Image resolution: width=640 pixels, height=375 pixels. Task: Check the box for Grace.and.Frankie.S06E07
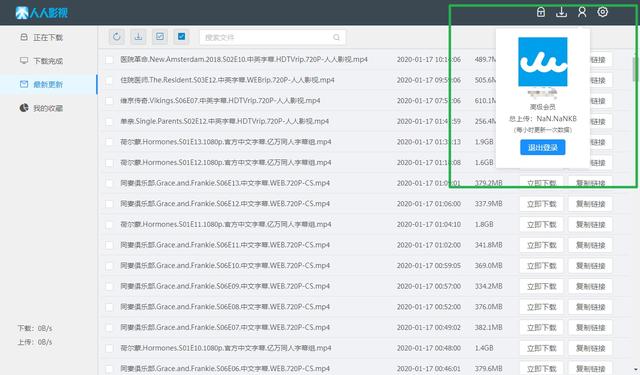click(109, 328)
